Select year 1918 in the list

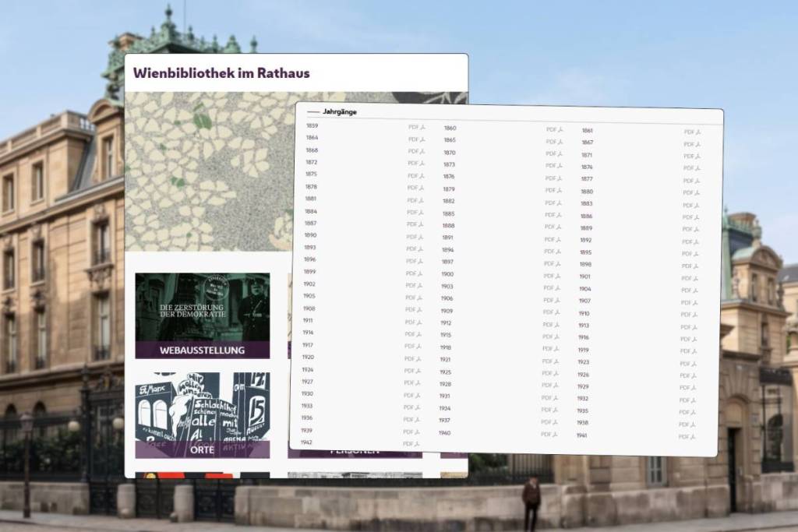[446, 348]
